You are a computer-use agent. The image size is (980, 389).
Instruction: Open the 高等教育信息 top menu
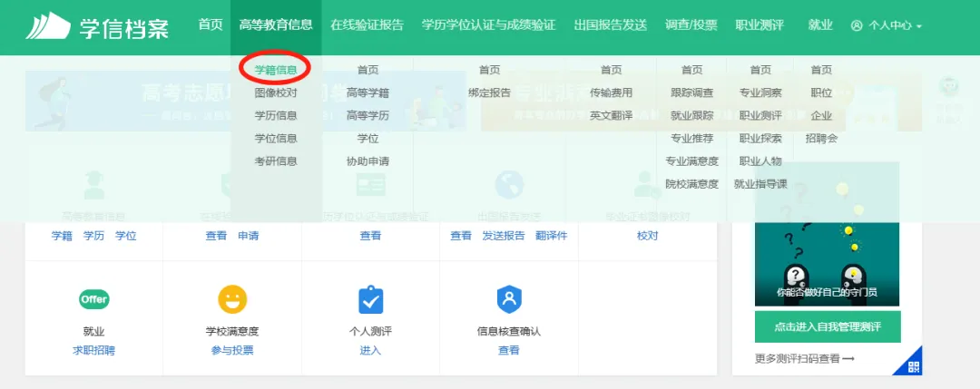[x=276, y=25]
